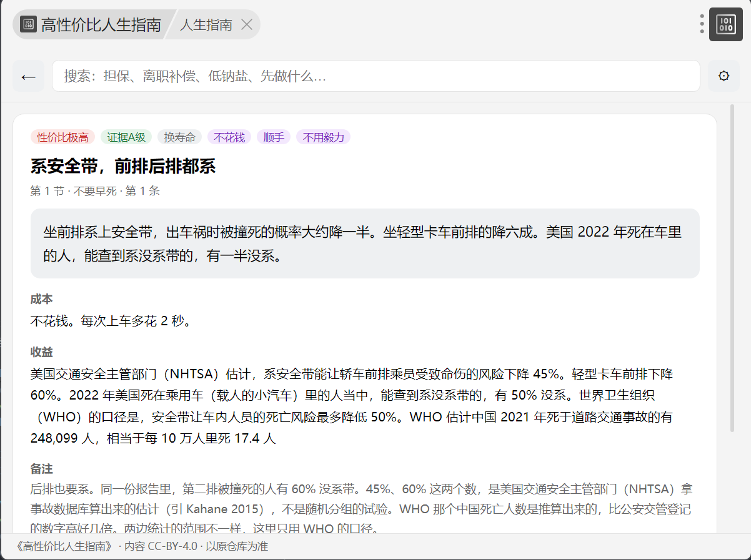Focus the search field 搜索：担保、离职补偿
This screenshot has width=751, height=560.
coord(375,76)
